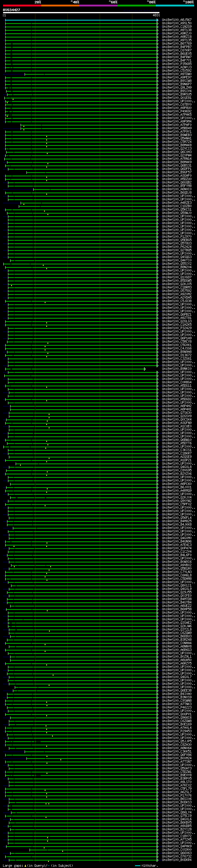Select hit label UniRef100_A9TDW0

pos(177,74)
